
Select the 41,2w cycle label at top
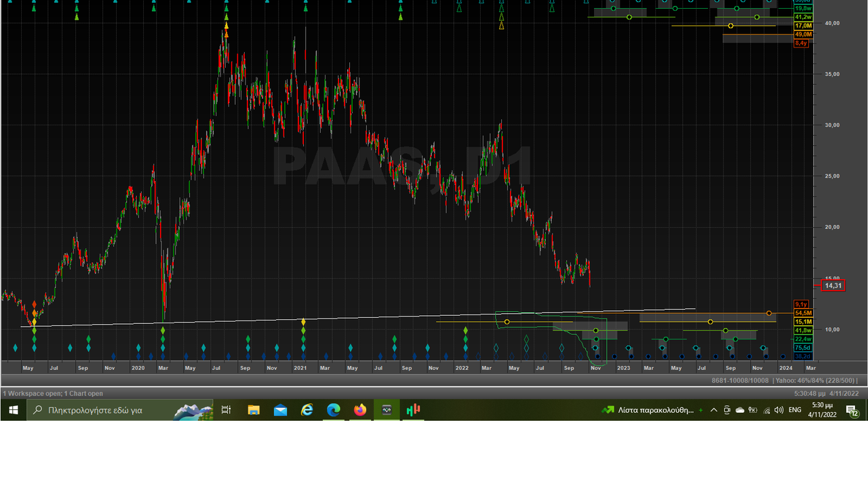(803, 17)
